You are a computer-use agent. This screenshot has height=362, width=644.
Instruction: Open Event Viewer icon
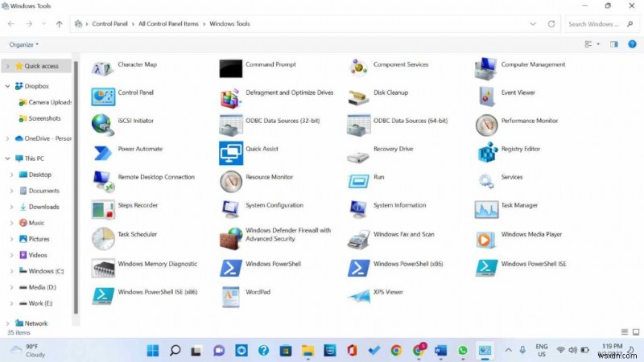pos(486,97)
